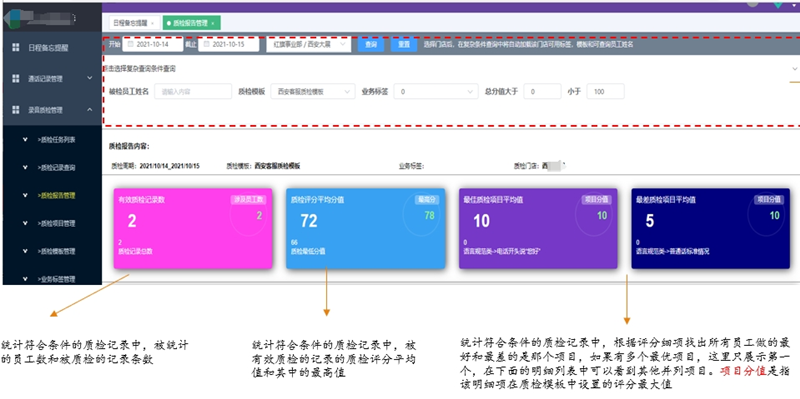This screenshot has height=399, width=800.
Task: Click the 质检周期 value 2021/10/14_2021/10/15
Action: coord(169,166)
